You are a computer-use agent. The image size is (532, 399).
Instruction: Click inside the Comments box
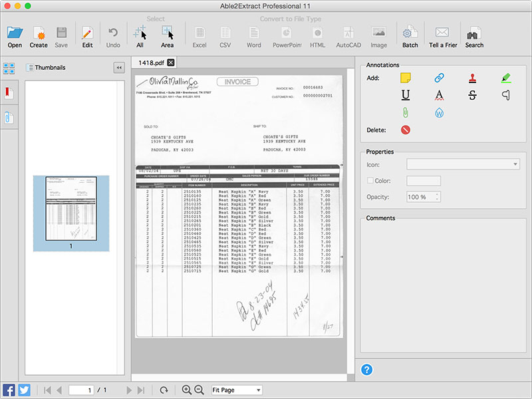pos(443,286)
